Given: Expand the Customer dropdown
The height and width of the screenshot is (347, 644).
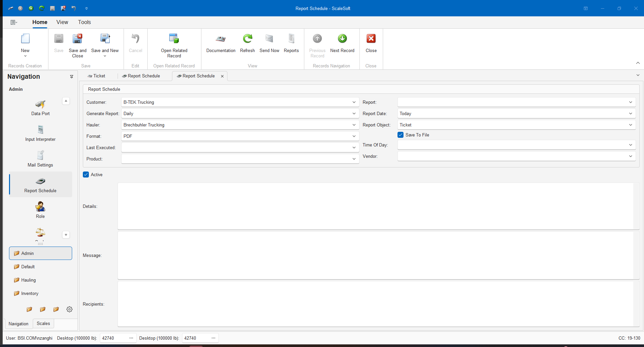Looking at the screenshot, I should click(354, 102).
